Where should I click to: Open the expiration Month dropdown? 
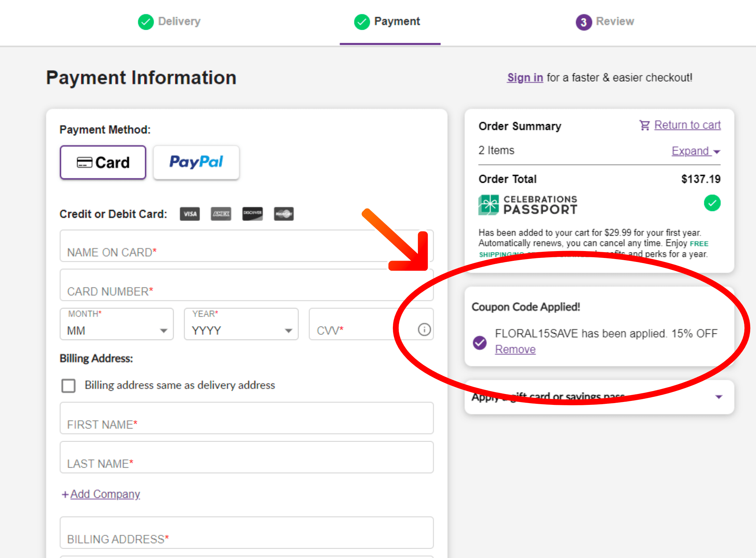point(117,324)
